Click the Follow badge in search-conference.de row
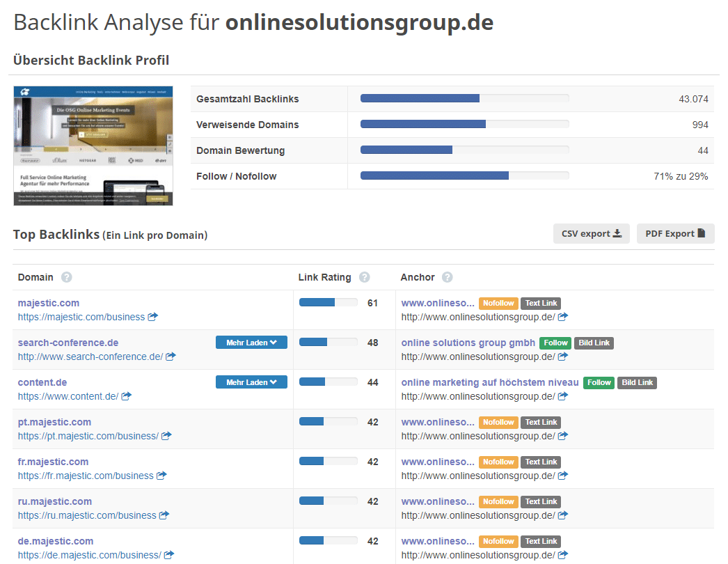This screenshot has width=728, height=564. coord(556,343)
